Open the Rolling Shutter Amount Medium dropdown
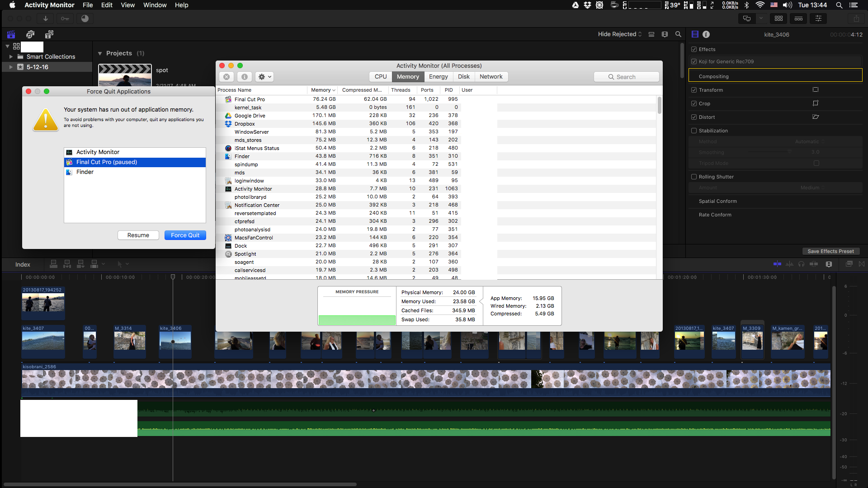868x488 pixels. [x=812, y=188]
